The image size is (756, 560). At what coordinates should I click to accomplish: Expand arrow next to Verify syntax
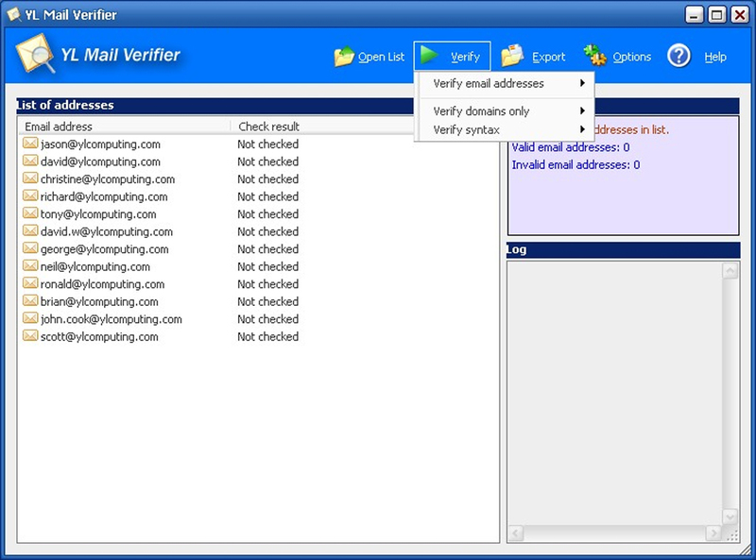(x=582, y=129)
